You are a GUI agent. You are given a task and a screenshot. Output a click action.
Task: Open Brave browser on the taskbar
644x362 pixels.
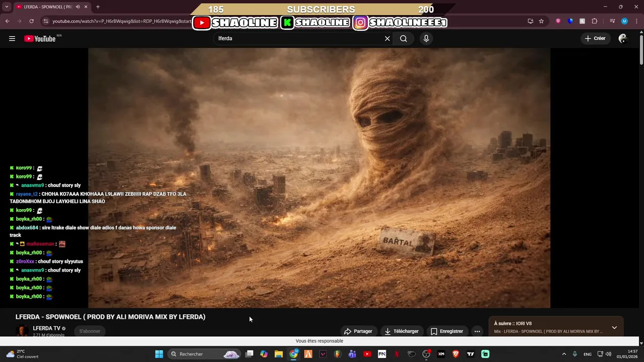(456, 354)
